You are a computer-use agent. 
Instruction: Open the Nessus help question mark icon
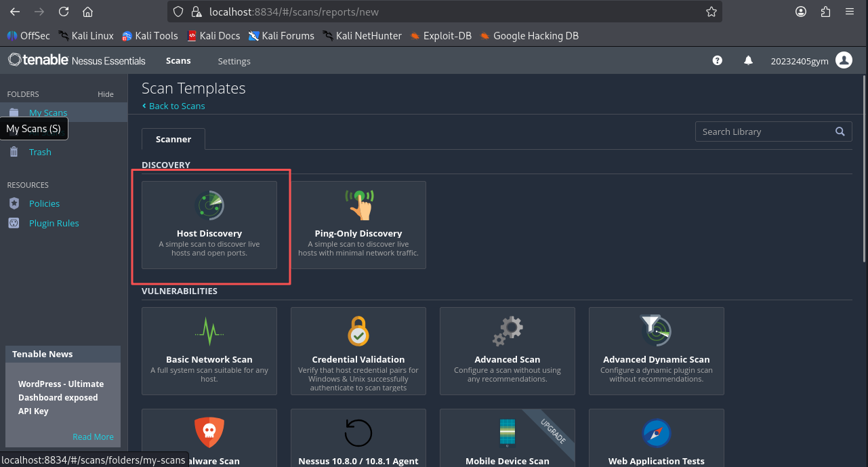pyautogui.click(x=718, y=60)
